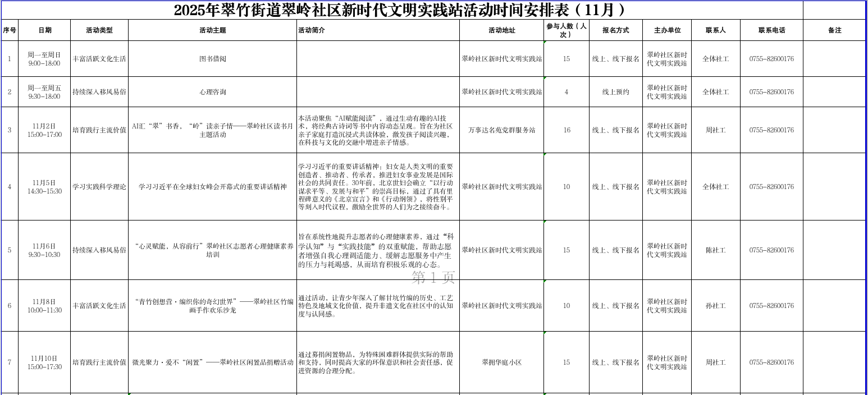
Task: Select the 序号 column header cell
Action: [x=10, y=30]
